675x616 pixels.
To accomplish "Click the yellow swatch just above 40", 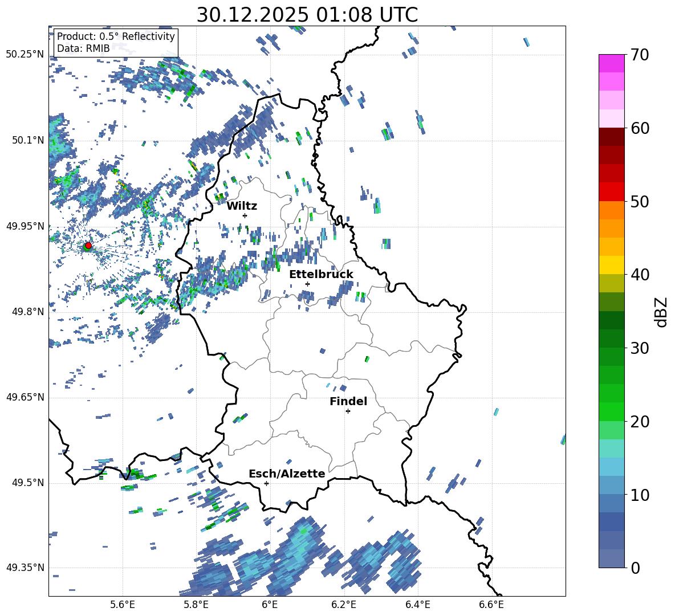I will click(612, 266).
